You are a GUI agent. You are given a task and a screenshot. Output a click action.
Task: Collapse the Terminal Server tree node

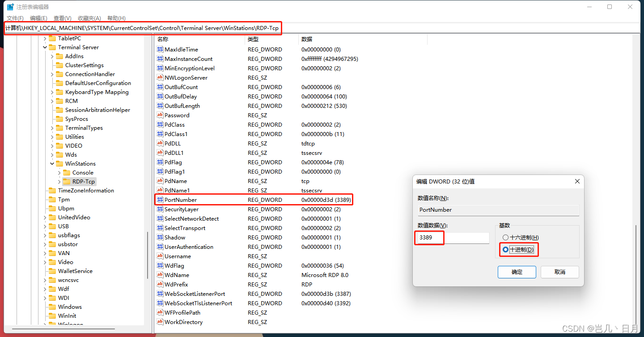click(x=45, y=47)
